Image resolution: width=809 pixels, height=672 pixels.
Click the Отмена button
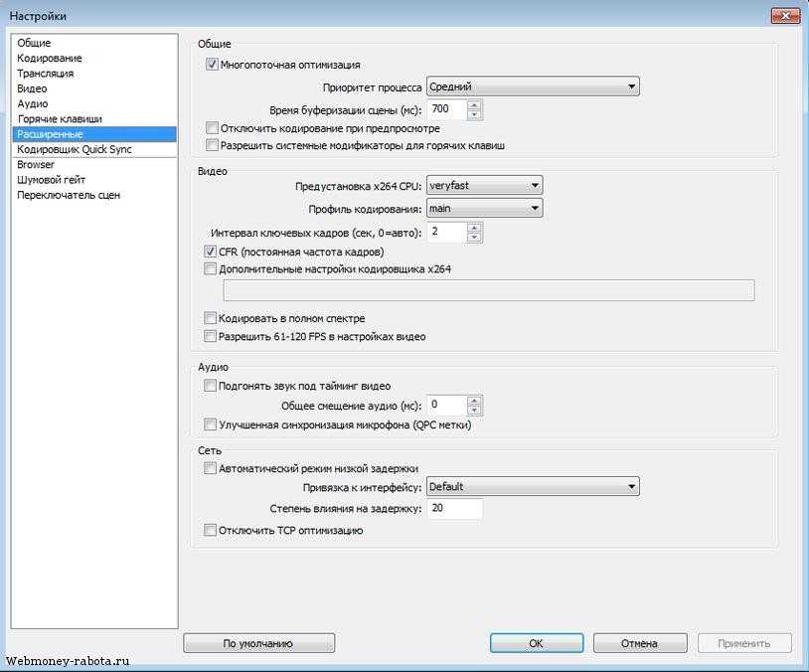[x=640, y=643]
